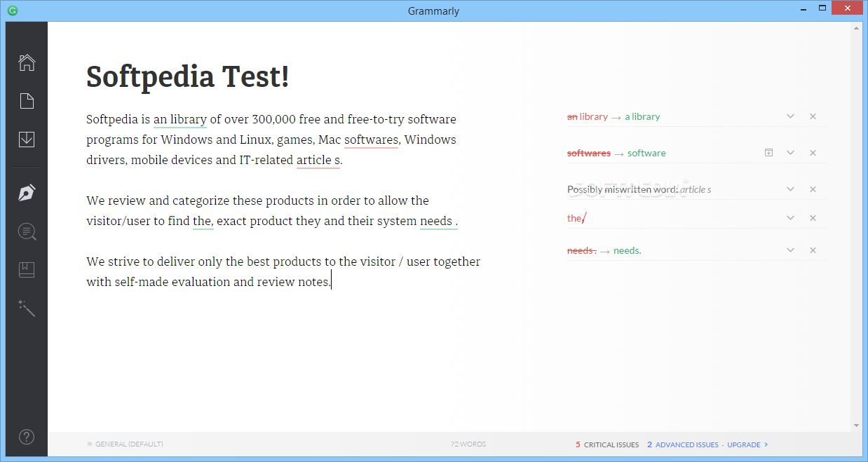The width and height of the screenshot is (868, 462).
Task: Dismiss the 'the,' comma suggestion
Action: (813, 218)
